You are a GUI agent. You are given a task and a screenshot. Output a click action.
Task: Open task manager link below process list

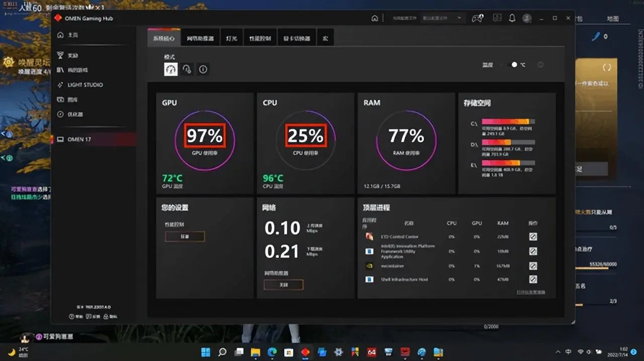[x=530, y=292]
